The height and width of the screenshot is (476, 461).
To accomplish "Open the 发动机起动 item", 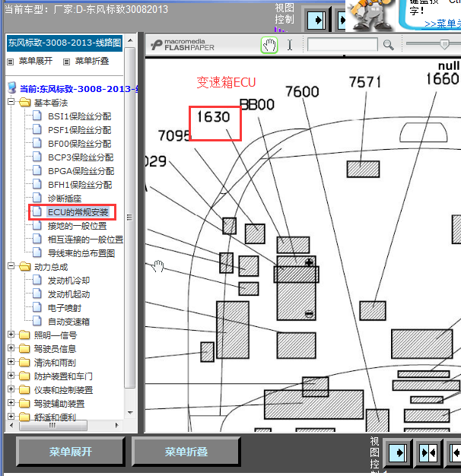I will pyautogui.click(x=68, y=294).
